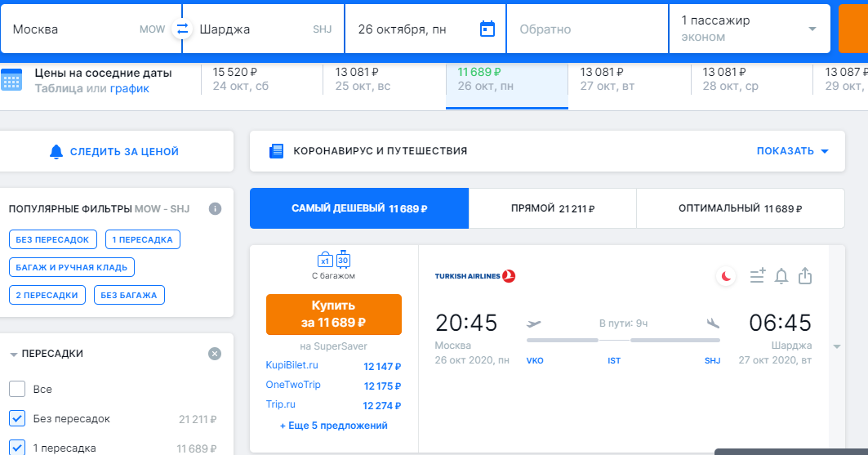Open the 'график' price chart link
Image resolution: width=868 pixels, height=455 pixels.
[x=130, y=88]
